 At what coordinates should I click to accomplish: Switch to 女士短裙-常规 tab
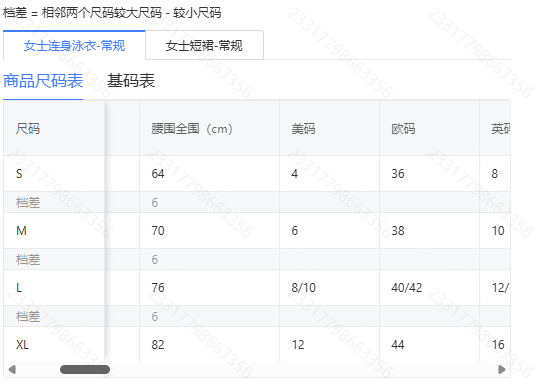coord(204,45)
